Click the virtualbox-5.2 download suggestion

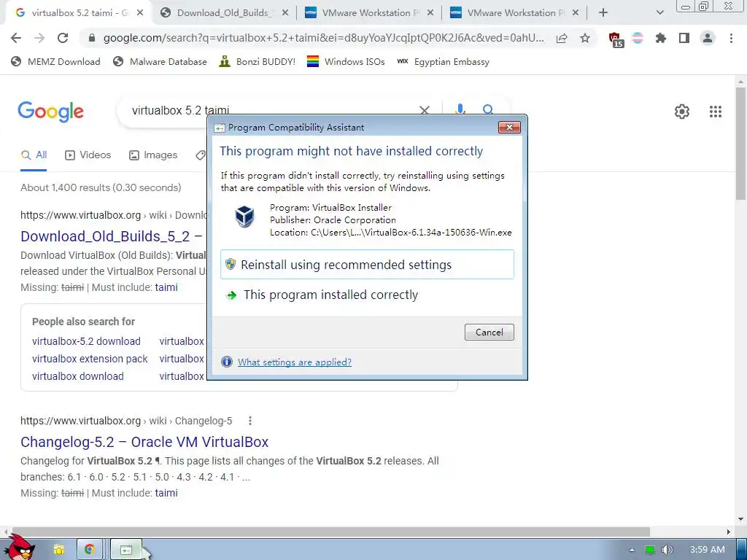[86, 341]
